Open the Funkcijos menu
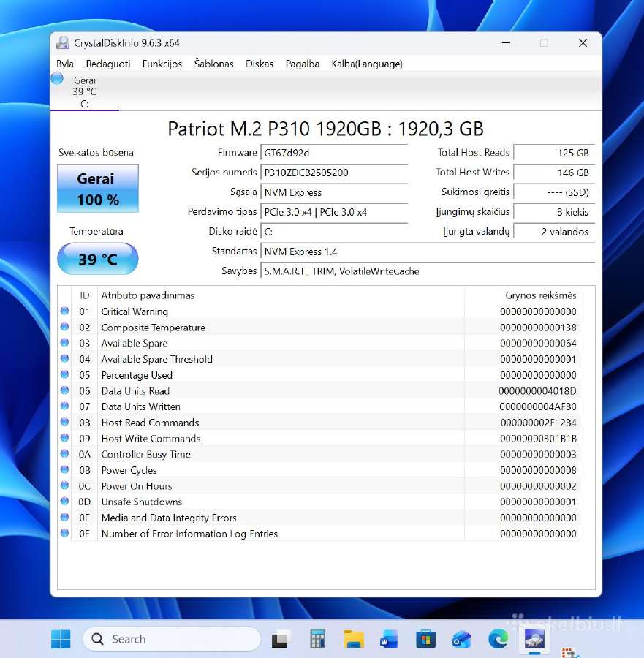Image resolution: width=644 pixels, height=658 pixels. tap(162, 64)
